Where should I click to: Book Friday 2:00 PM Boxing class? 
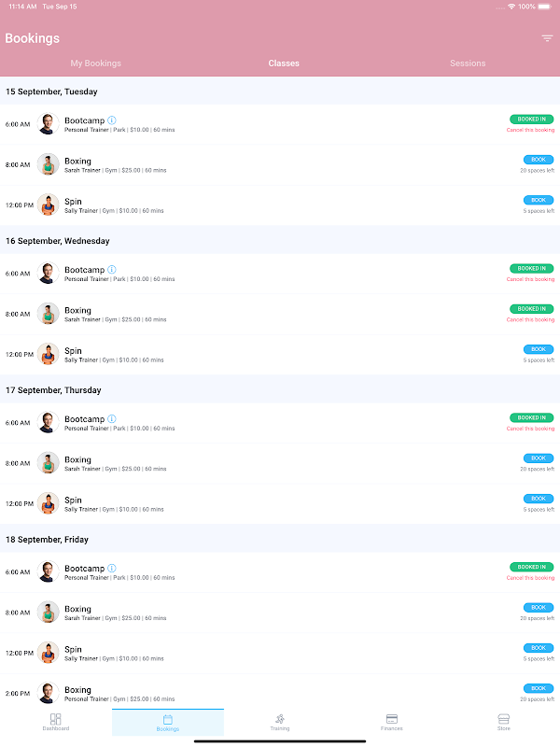coord(539,688)
